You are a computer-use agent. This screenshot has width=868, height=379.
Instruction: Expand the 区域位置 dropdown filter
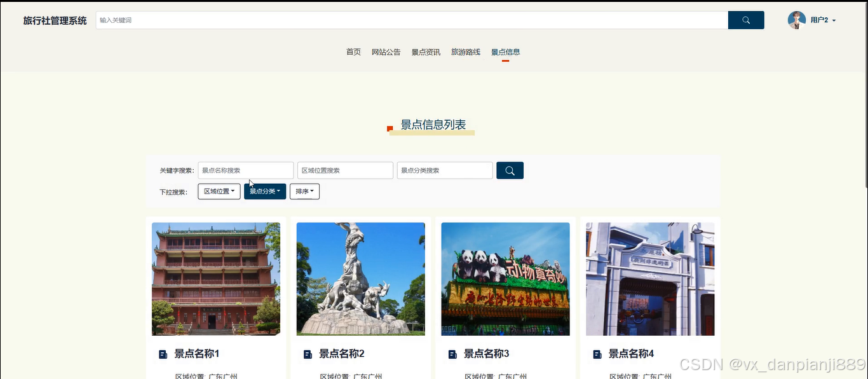click(x=219, y=191)
